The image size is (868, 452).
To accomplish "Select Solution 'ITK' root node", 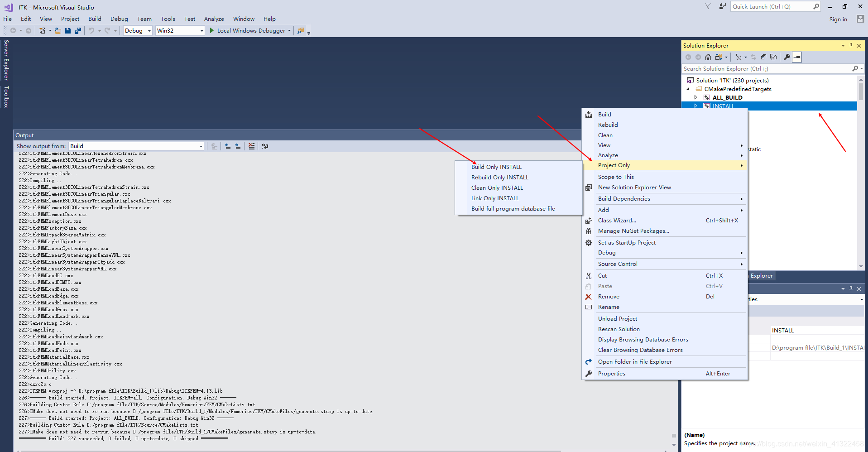I will (x=732, y=81).
